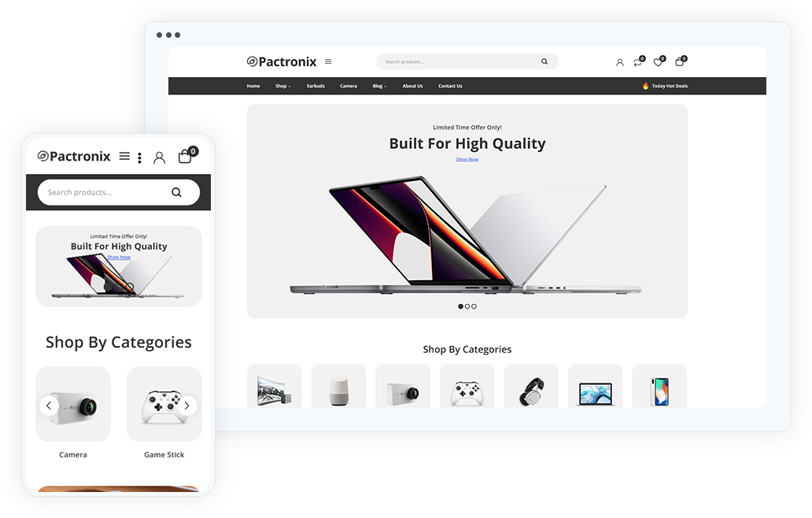Open the mobile hamburger menu icon
The image size is (812, 518).
coord(124,156)
